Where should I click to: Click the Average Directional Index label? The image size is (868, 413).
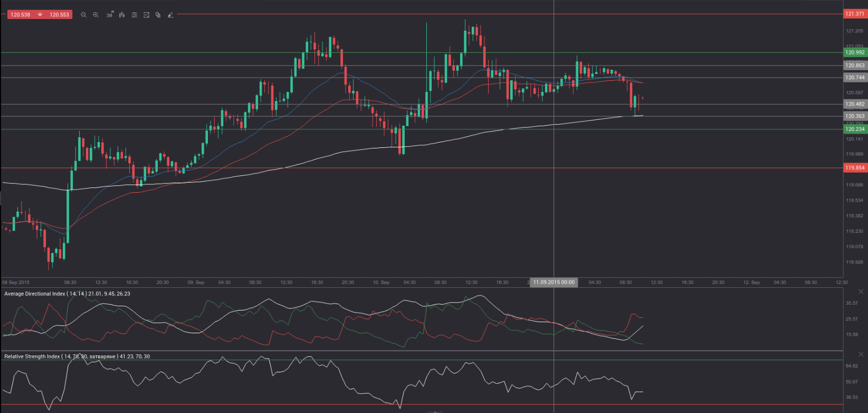click(67, 294)
